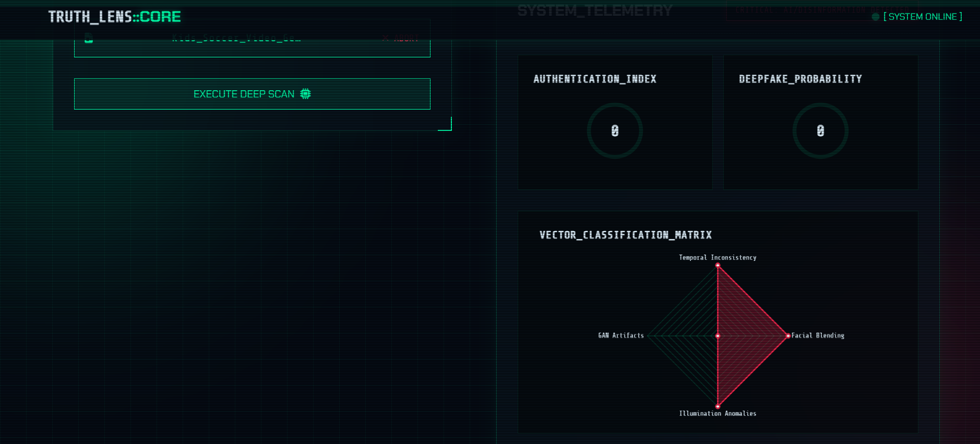Click the Facial Blending radar point

(788, 336)
